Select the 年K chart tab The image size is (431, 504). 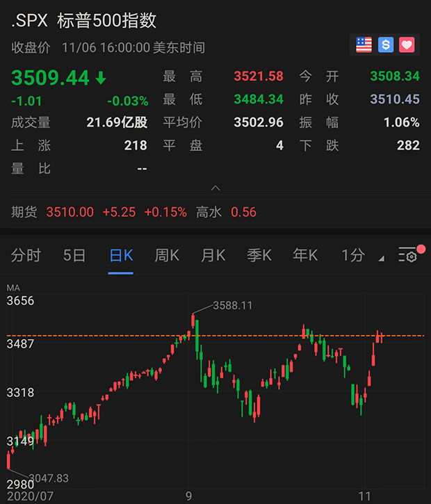pyautogui.click(x=305, y=256)
